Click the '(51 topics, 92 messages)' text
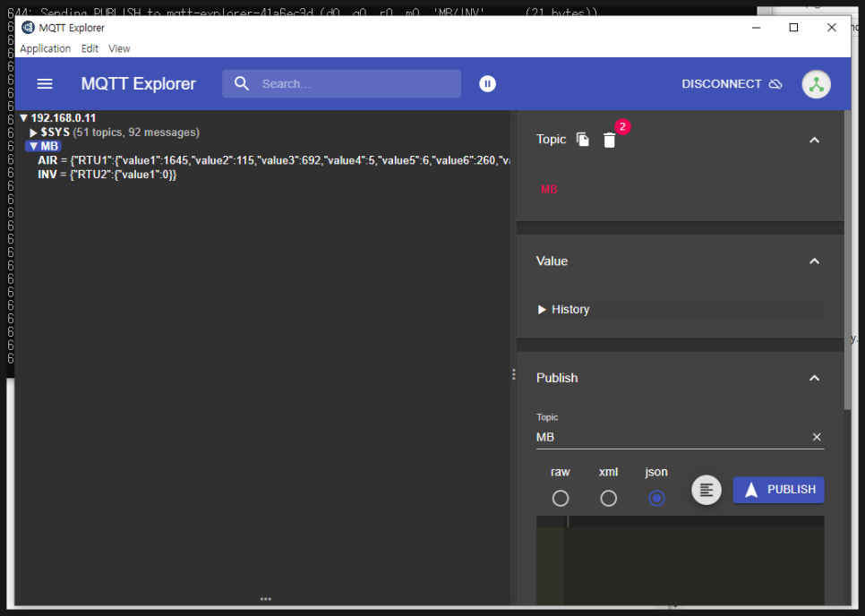The width and height of the screenshot is (865, 616). tap(136, 133)
